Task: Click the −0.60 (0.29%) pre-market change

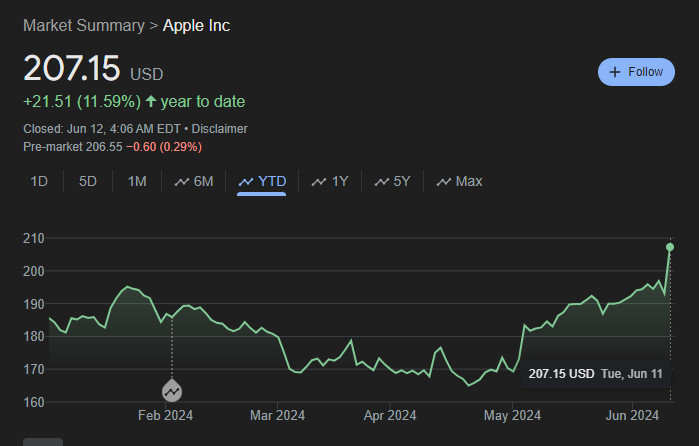Action: click(x=164, y=147)
